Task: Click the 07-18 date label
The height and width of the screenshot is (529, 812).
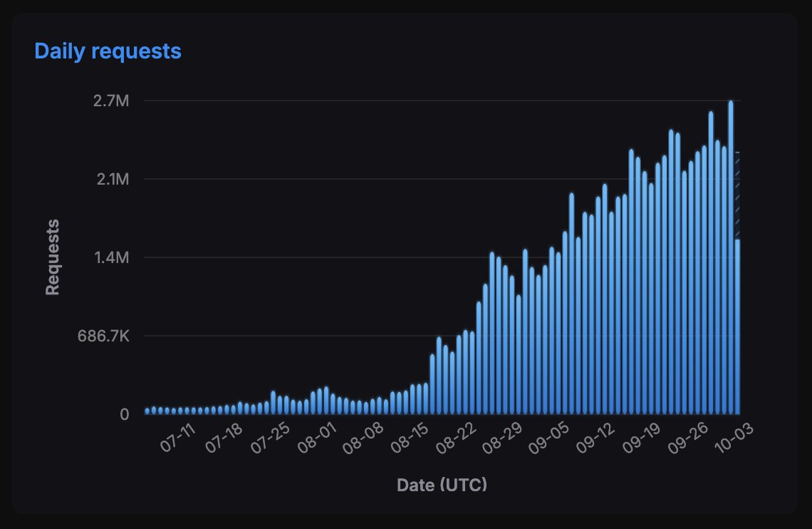Action: [224, 437]
